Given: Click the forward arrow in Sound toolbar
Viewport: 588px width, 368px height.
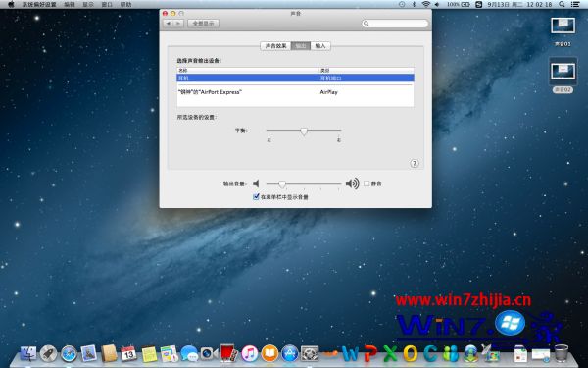Looking at the screenshot, I should point(178,24).
